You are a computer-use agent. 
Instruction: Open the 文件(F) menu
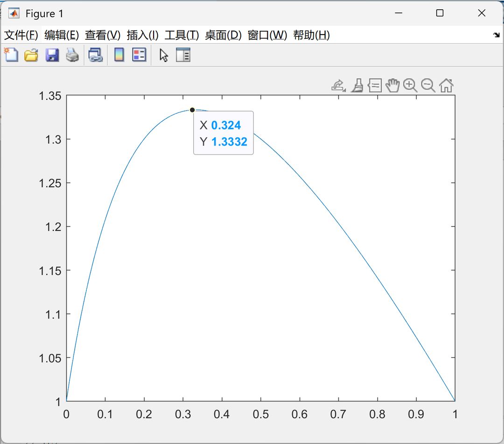(x=21, y=35)
